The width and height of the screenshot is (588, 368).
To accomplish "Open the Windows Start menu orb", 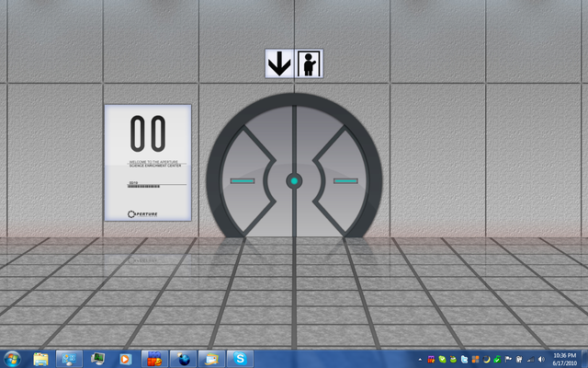I will click(x=12, y=360).
